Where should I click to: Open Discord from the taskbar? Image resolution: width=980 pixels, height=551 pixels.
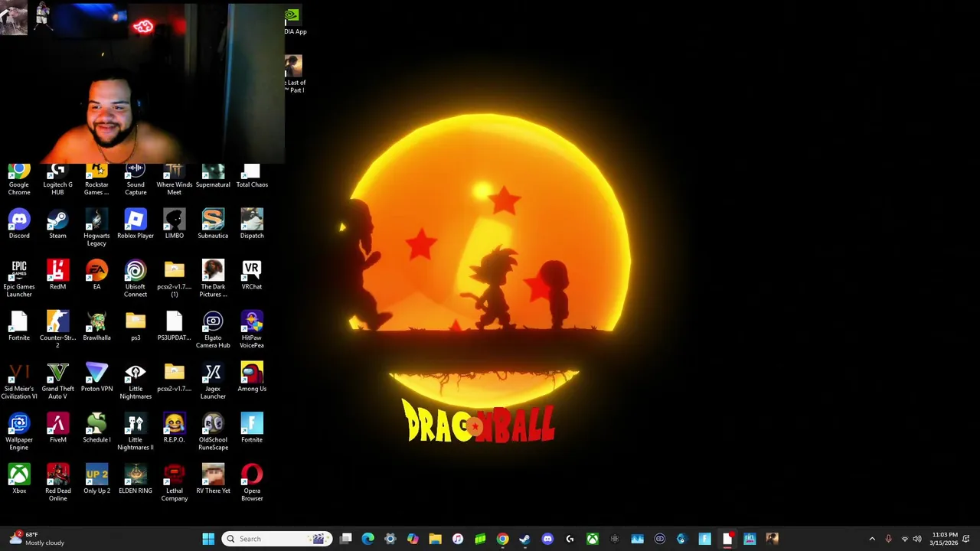pyautogui.click(x=547, y=539)
